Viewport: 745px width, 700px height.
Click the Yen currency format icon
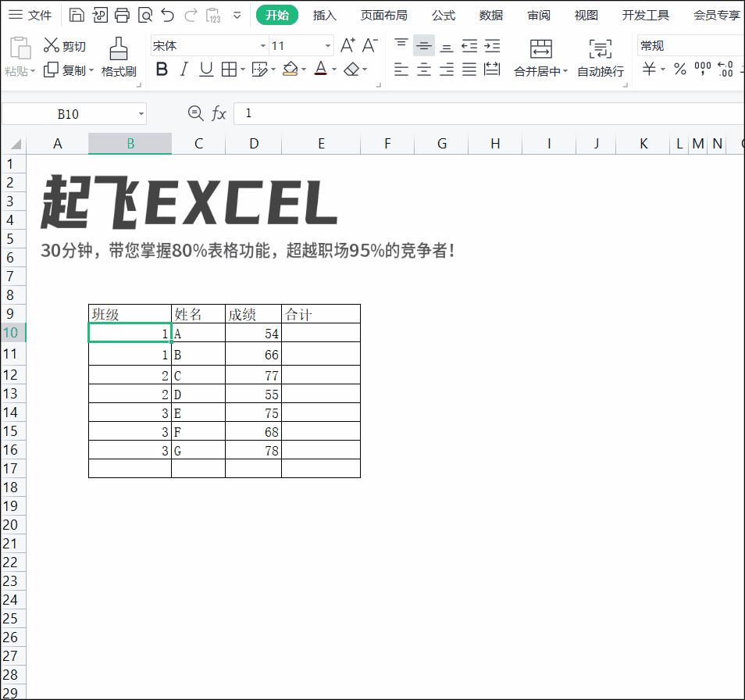pos(649,70)
